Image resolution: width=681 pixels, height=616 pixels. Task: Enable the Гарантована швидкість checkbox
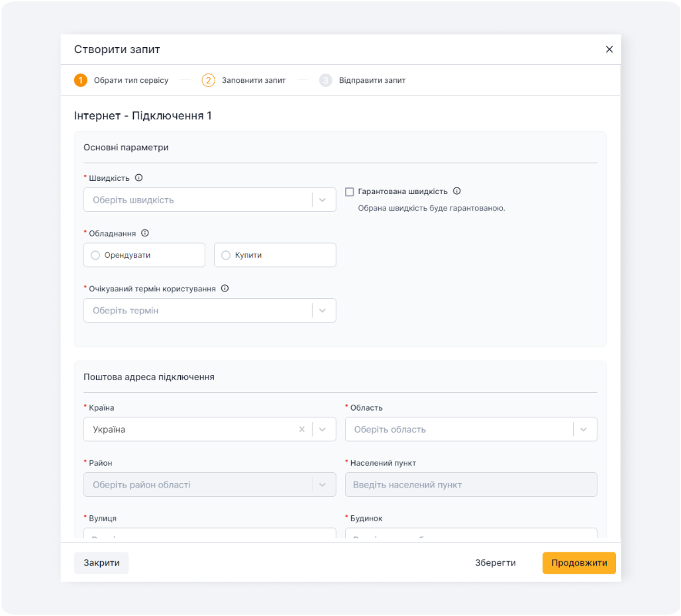[x=350, y=192]
